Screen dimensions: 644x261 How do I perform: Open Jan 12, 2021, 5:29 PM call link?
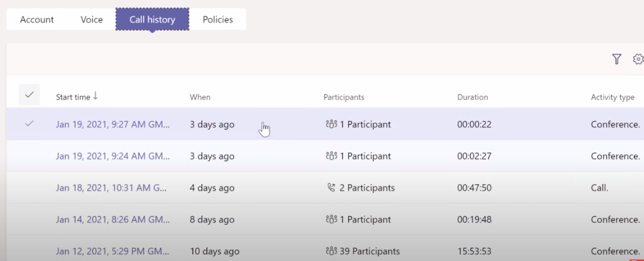click(112, 251)
